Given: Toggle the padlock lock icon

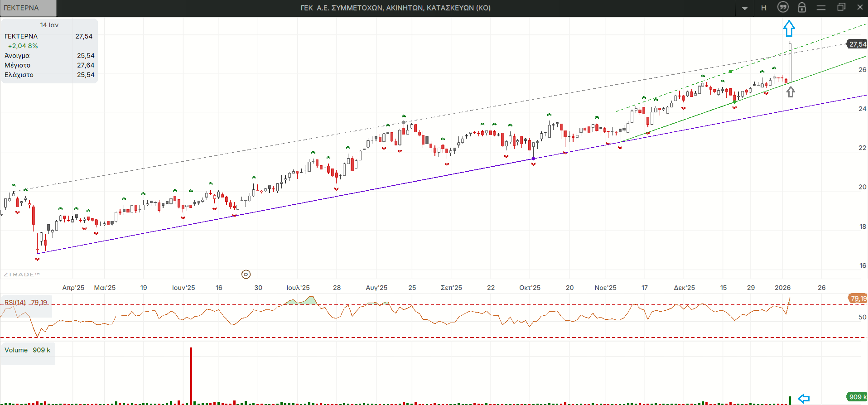Looking at the screenshot, I should (x=802, y=8).
